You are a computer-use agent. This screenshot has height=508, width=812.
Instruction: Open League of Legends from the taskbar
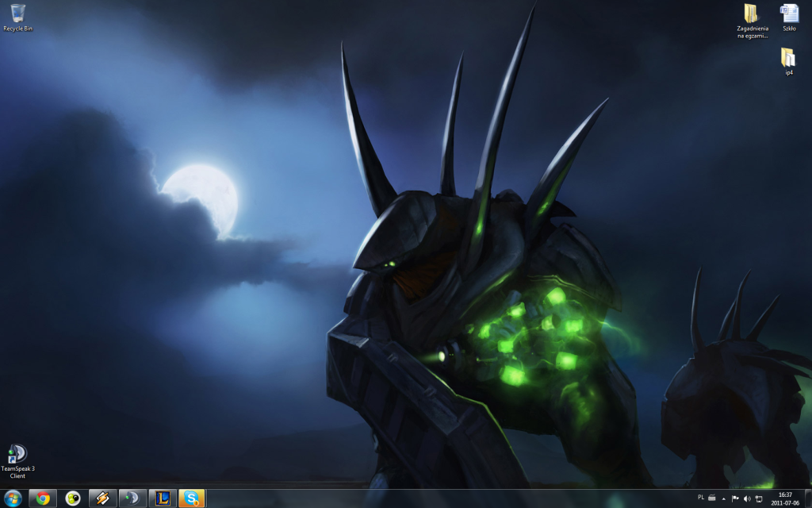pos(163,498)
